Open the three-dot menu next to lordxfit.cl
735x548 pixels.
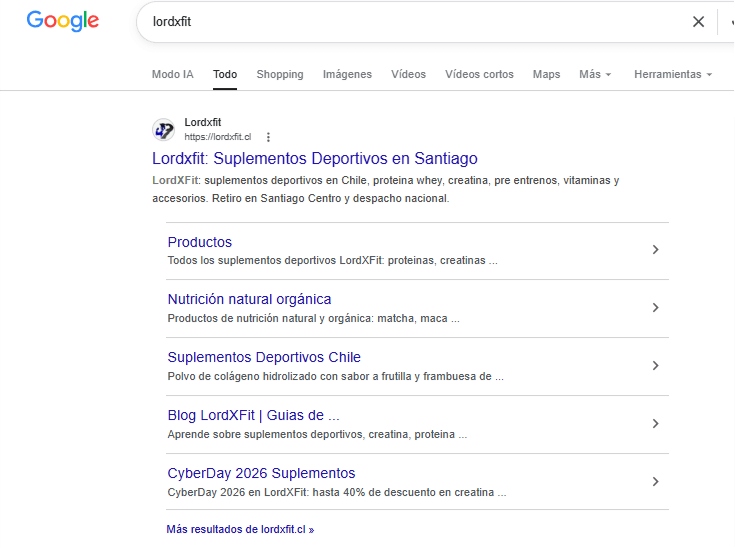(268, 137)
